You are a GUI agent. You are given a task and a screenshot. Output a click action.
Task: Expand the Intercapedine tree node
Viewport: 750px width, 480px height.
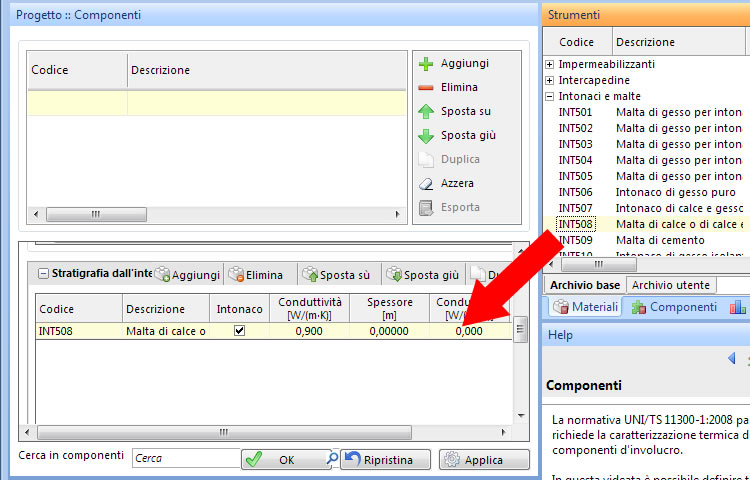[x=549, y=80]
